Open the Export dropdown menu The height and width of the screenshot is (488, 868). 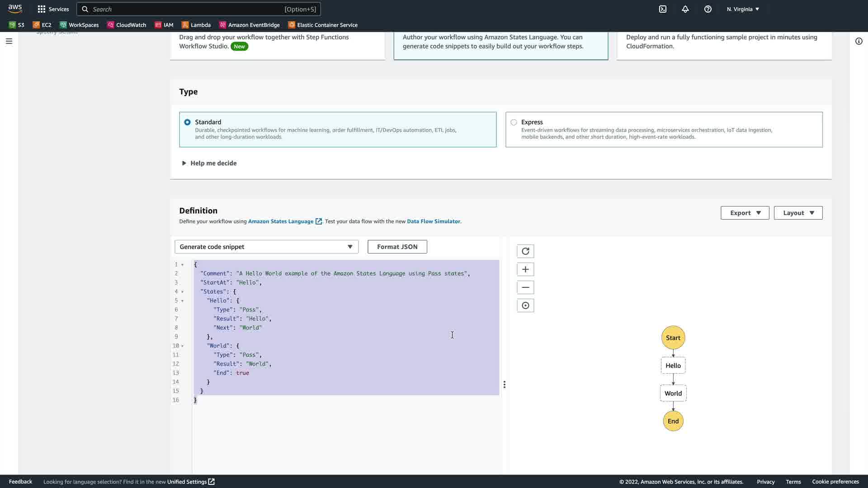pyautogui.click(x=745, y=213)
